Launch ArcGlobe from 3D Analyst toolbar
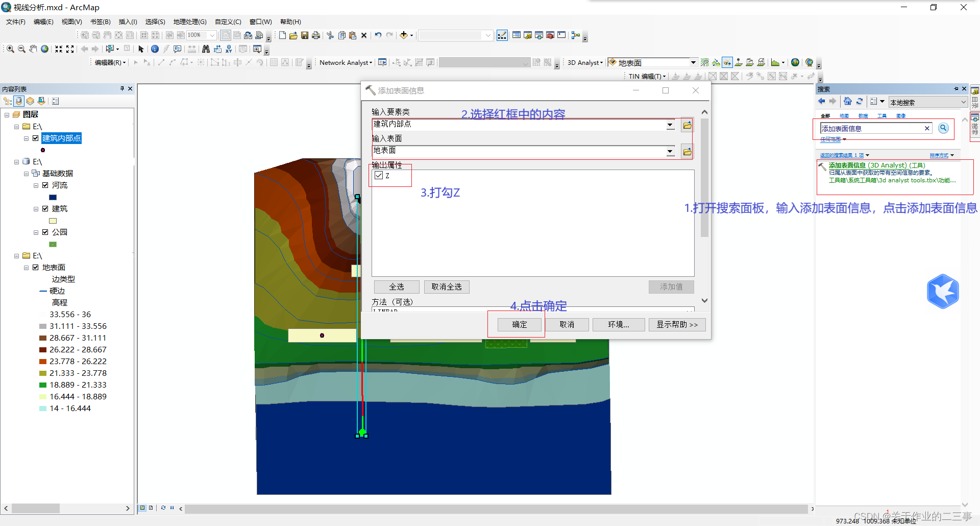 (x=809, y=63)
